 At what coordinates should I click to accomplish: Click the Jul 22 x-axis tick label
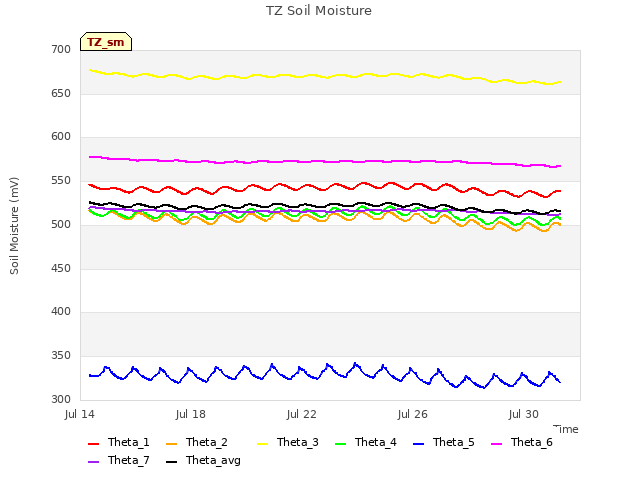[x=302, y=414]
